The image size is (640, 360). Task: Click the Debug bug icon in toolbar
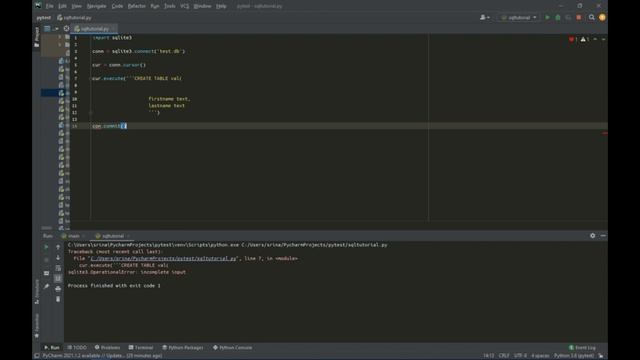coord(558,18)
